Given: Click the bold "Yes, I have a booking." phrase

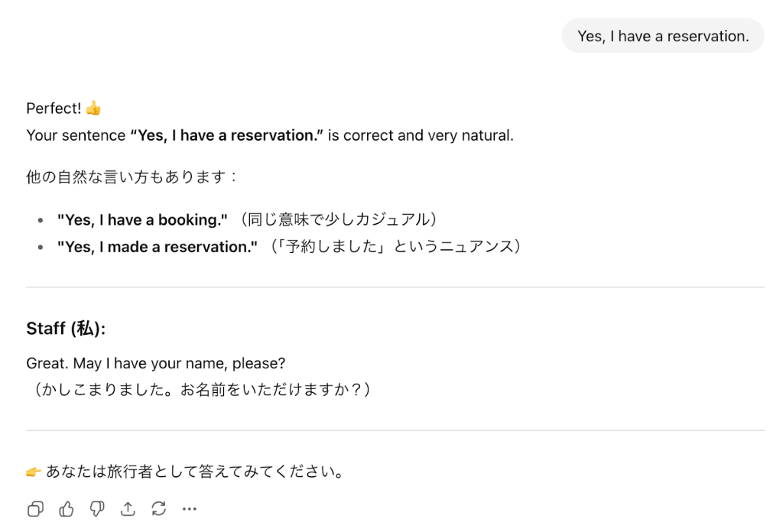Looking at the screenshot, I should pos(142,220).
